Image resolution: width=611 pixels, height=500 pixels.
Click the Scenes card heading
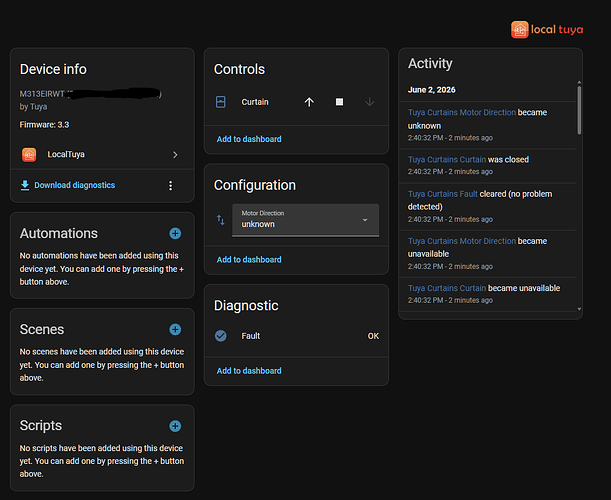point(42,330)
